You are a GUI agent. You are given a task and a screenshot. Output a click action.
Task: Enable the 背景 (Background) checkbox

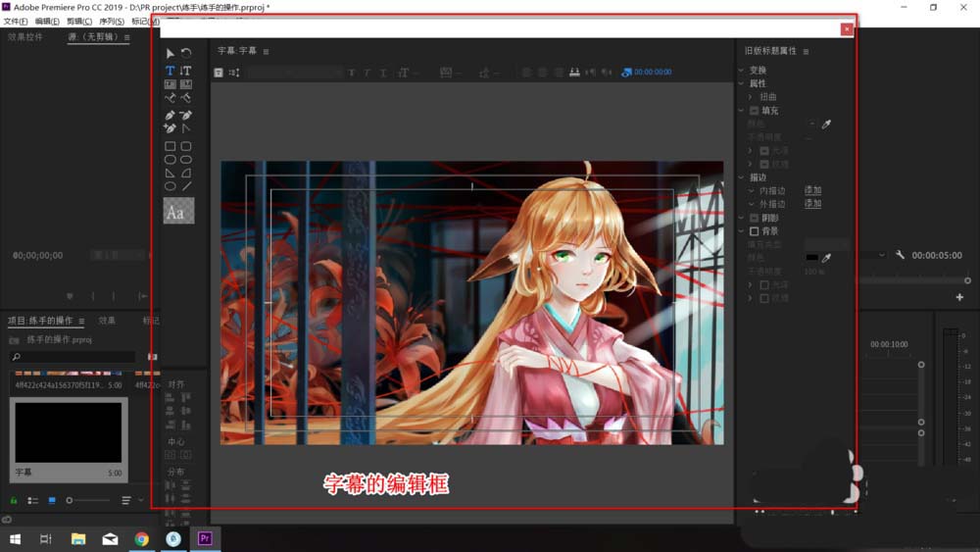point(754,231)
